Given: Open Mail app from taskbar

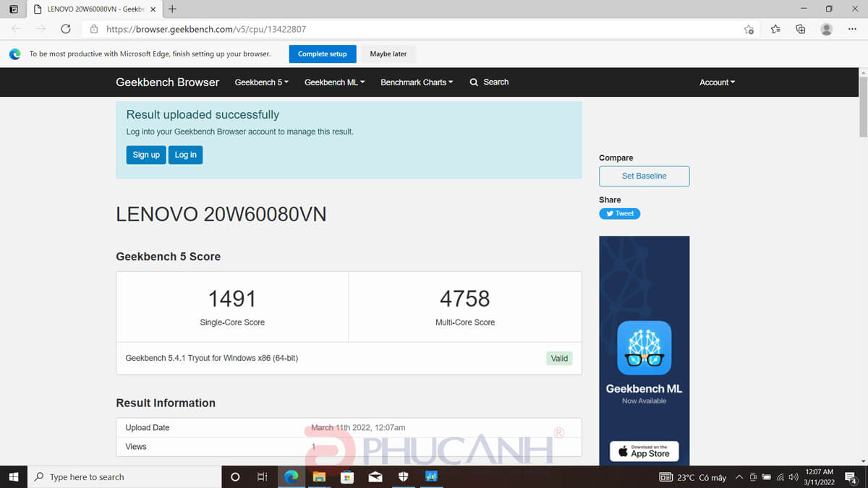Looking at the screenshot, I should (x=375, y=476).
